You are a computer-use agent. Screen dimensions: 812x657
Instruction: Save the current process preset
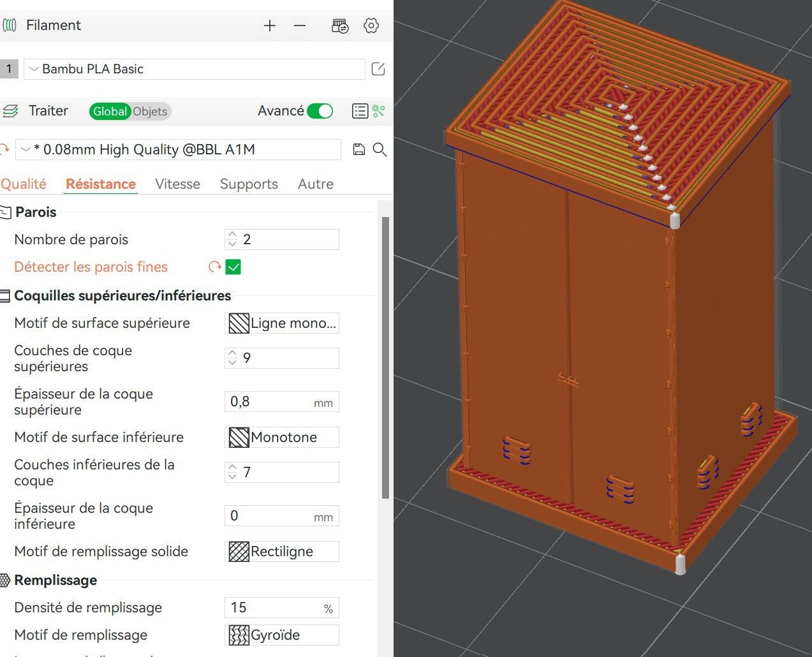tap(359, 149)
